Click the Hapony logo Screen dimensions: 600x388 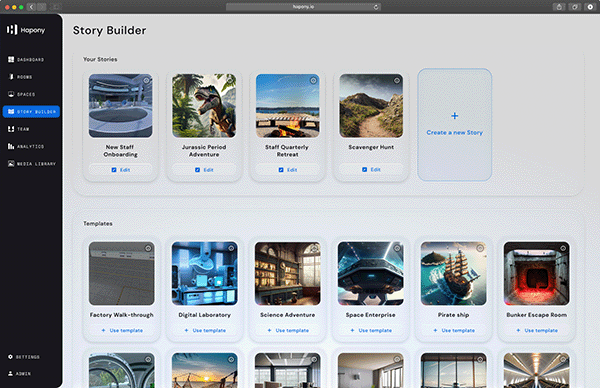click(26, 30)
